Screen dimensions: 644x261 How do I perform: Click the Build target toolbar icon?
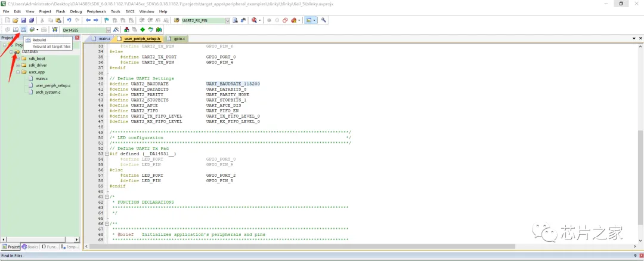coord(16,29)
